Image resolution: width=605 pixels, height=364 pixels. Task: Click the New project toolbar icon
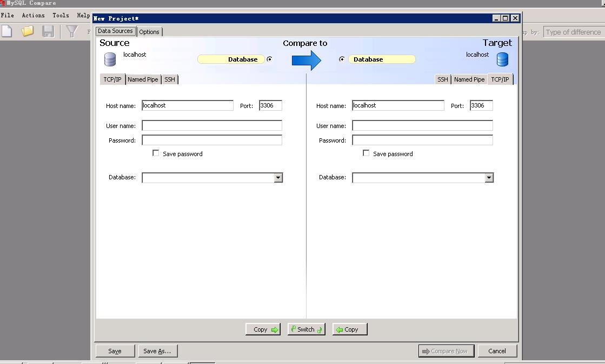point(6,31)
